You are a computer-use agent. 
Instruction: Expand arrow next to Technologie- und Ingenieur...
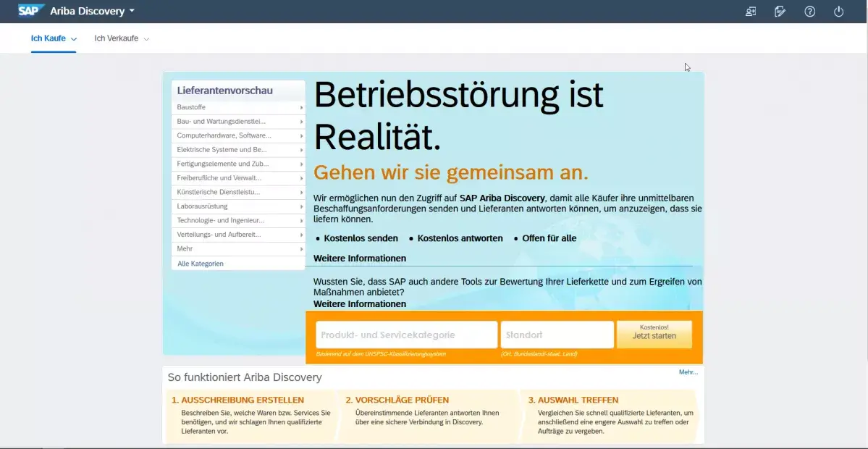coord(301,220)
